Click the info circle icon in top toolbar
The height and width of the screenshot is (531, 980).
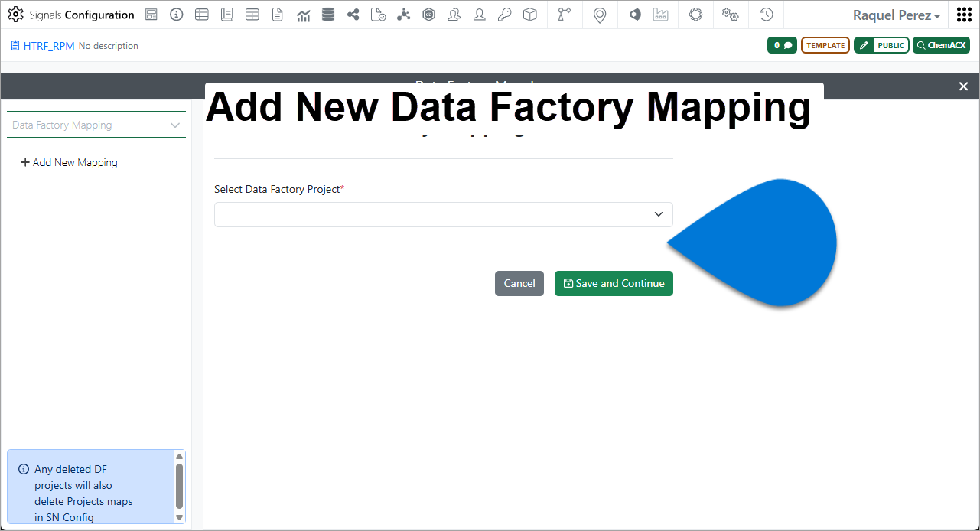[177, 15]
